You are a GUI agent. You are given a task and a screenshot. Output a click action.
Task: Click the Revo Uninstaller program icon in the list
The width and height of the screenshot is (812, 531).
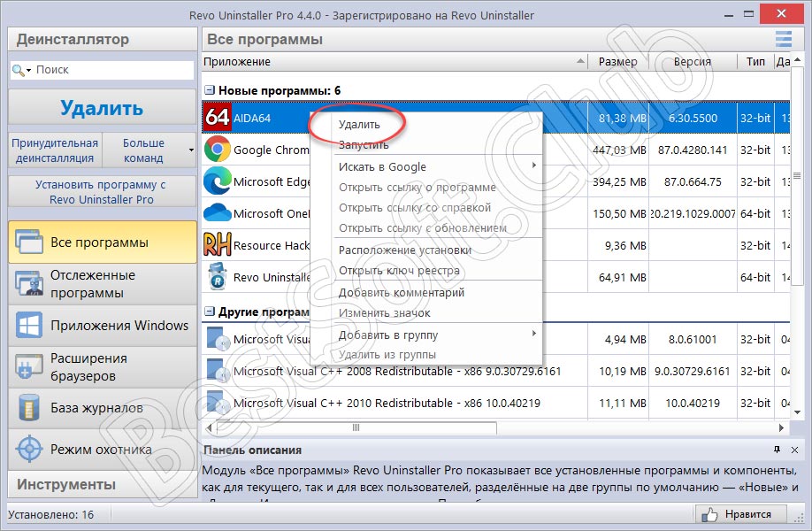218,276
